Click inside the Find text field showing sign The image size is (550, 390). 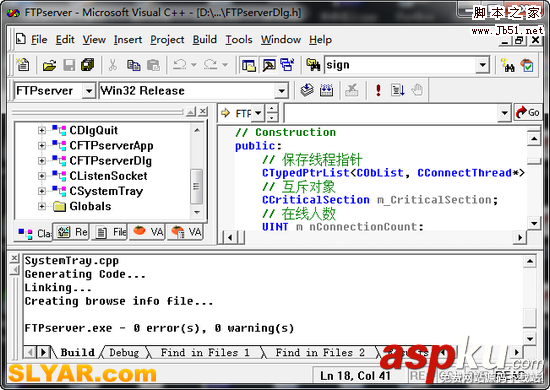point(400,65)
